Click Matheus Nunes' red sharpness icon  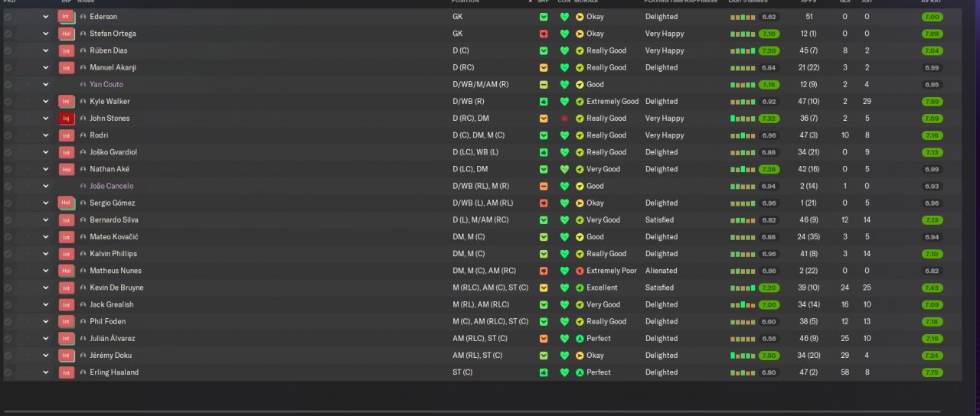pos(544,271)
